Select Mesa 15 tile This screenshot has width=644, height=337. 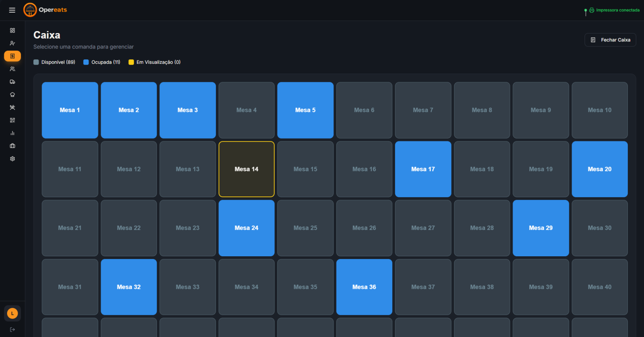(305, 169)
